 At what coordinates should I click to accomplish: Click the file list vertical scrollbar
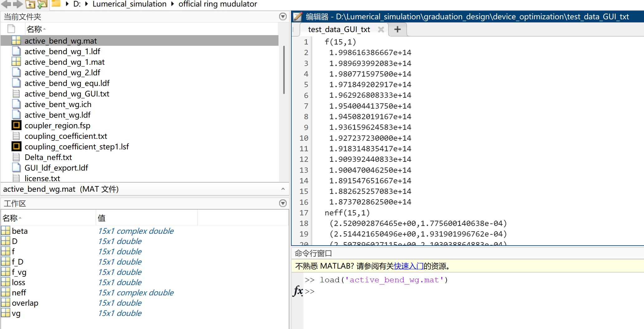pos(284,70)
